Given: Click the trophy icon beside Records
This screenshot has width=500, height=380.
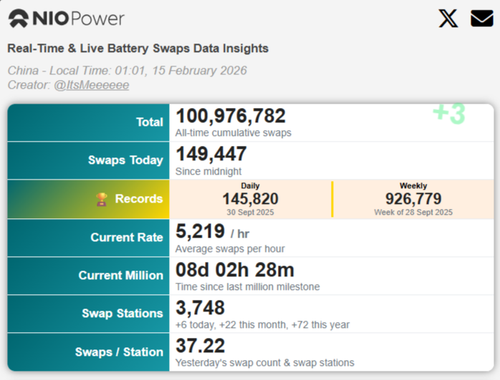Looking at the screenshot, I should pos(102,199).
